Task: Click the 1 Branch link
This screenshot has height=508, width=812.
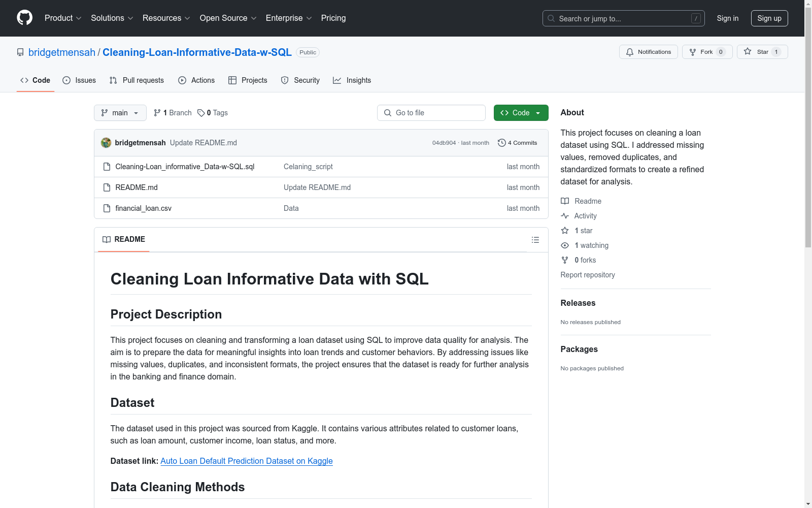Action: pyautogui.click(x=173, y=113)
